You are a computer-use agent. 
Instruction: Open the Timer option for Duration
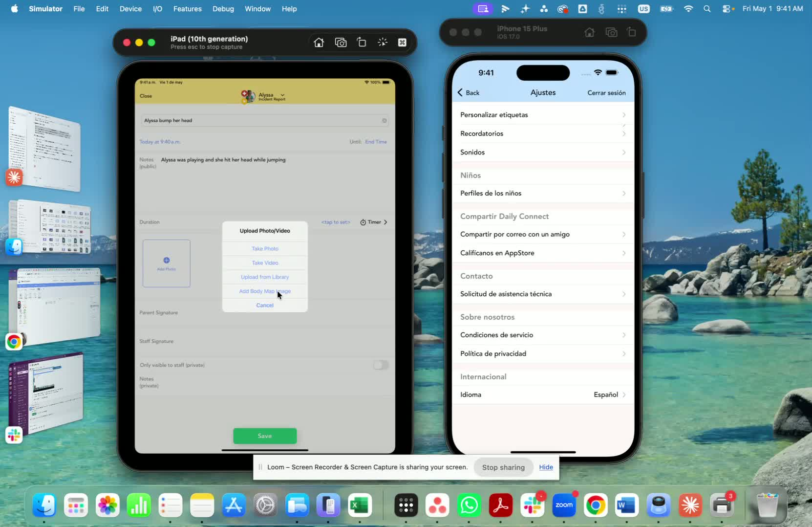tap(374, 222)
